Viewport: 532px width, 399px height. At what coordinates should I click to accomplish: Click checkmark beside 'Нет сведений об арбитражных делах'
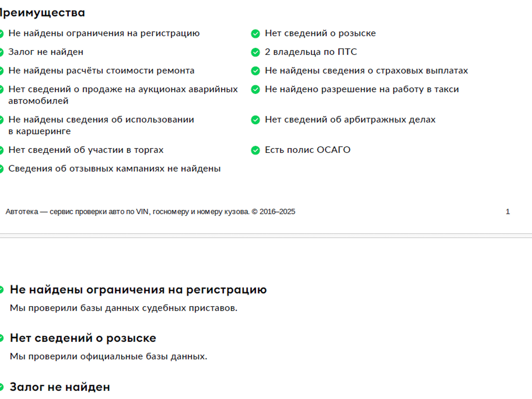tap(255, 120)
